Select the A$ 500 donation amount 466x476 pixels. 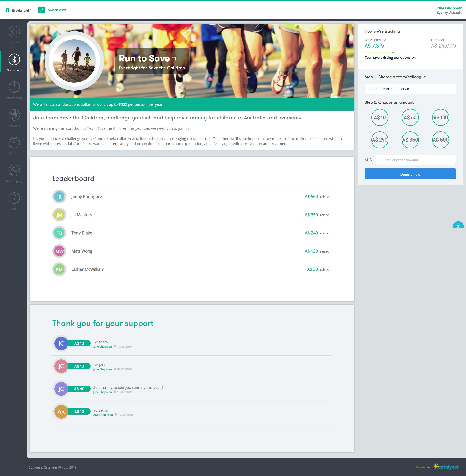(x=441, y=140)
